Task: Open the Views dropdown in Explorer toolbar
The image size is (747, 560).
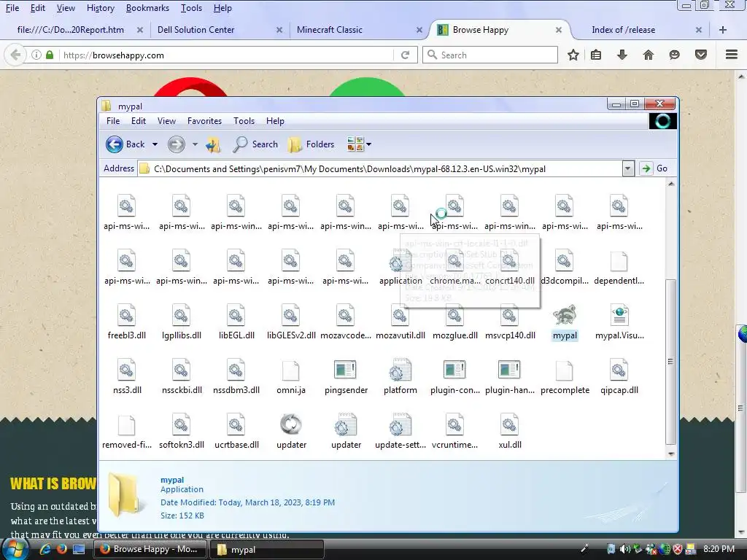Action: (x=359, y=144)
